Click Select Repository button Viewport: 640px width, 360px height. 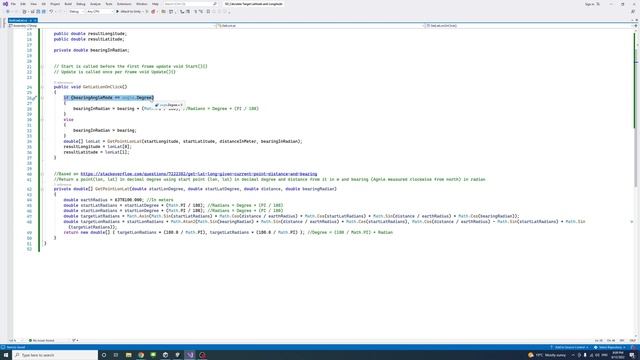(x=609, y=347)
